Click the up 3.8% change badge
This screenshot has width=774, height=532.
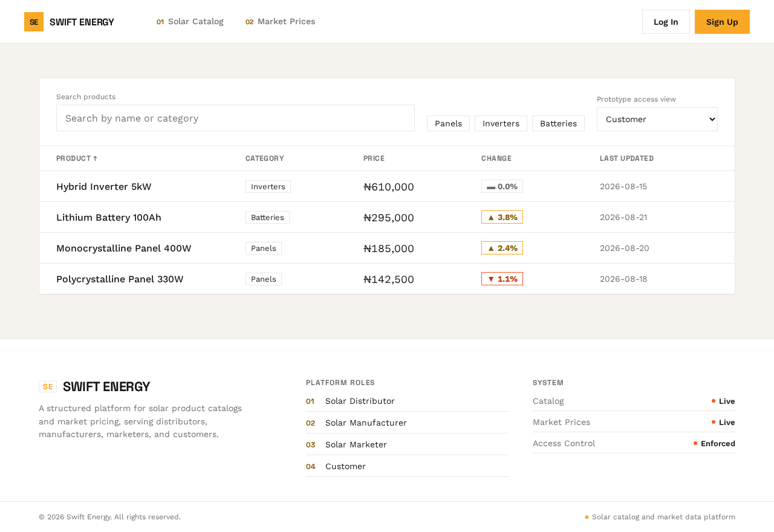pyautogui.click(x=502, y=217)
